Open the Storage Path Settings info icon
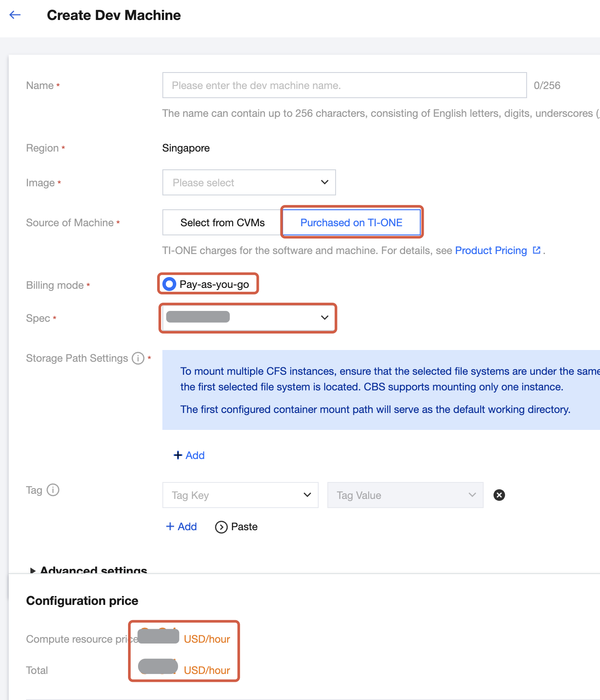 (x=138, y=358)
